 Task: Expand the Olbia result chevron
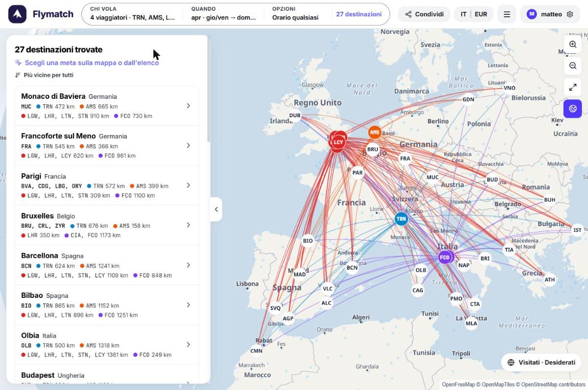pyautogui.click(x=188, y=344)
